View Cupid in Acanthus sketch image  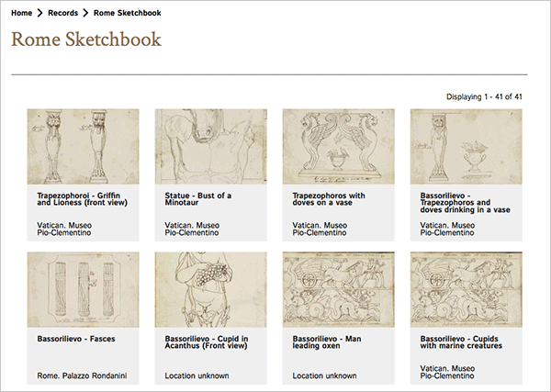[211, 289]
